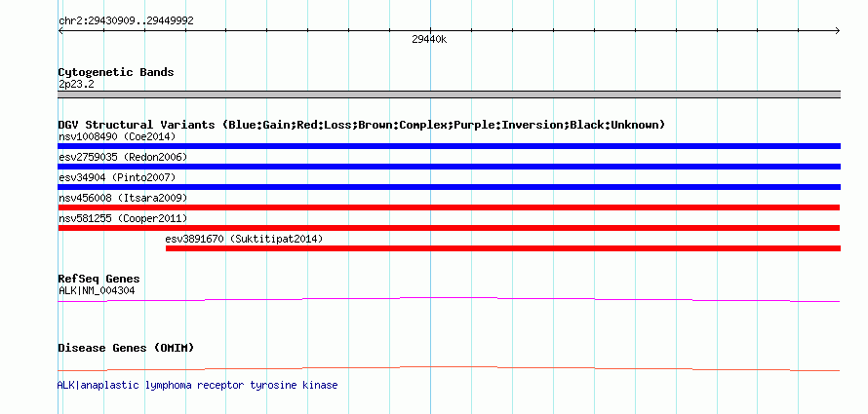Click the left arrowhead of the ruler

(60, 31)
